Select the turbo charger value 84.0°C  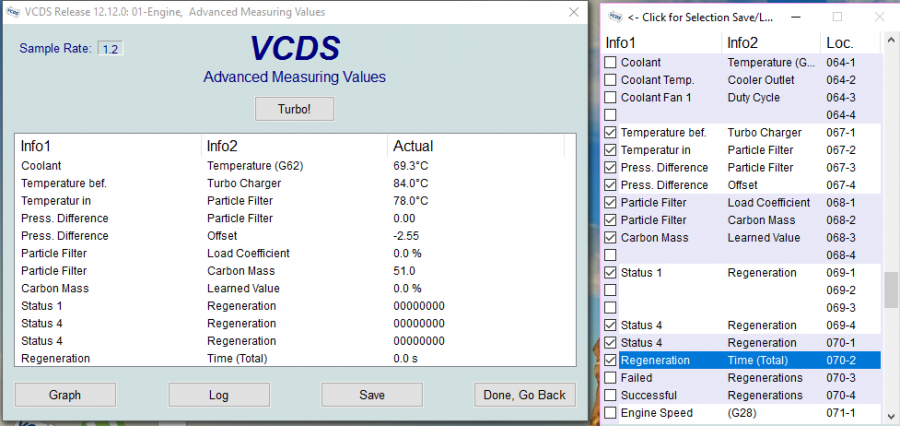(x=411, y=184)
